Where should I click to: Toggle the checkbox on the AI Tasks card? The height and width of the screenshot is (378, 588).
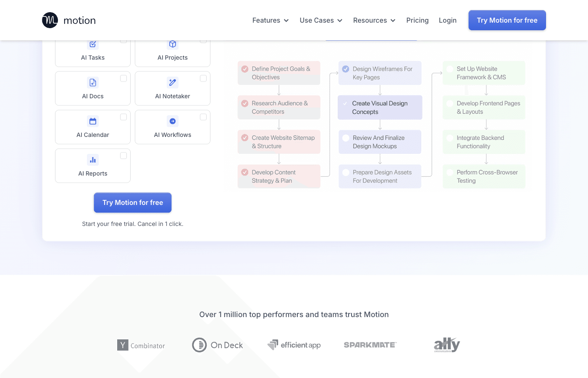coord(123,40)
